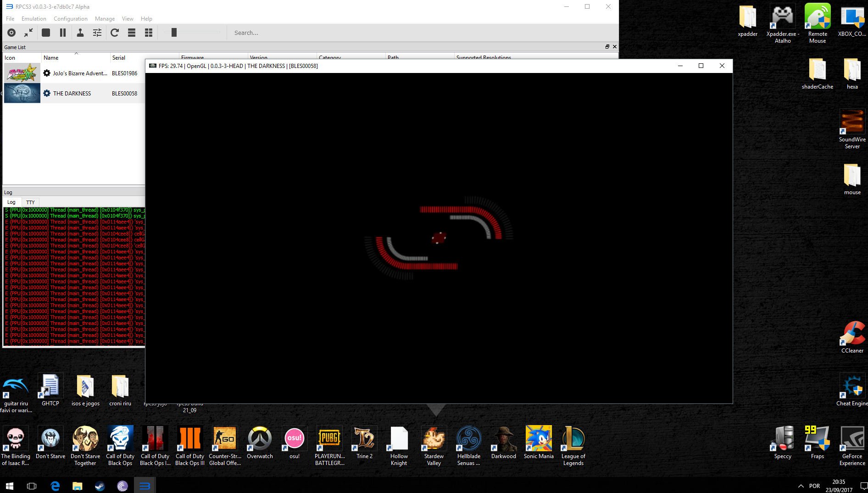Select the Cheat Engine desktop icon

[852, 389]
